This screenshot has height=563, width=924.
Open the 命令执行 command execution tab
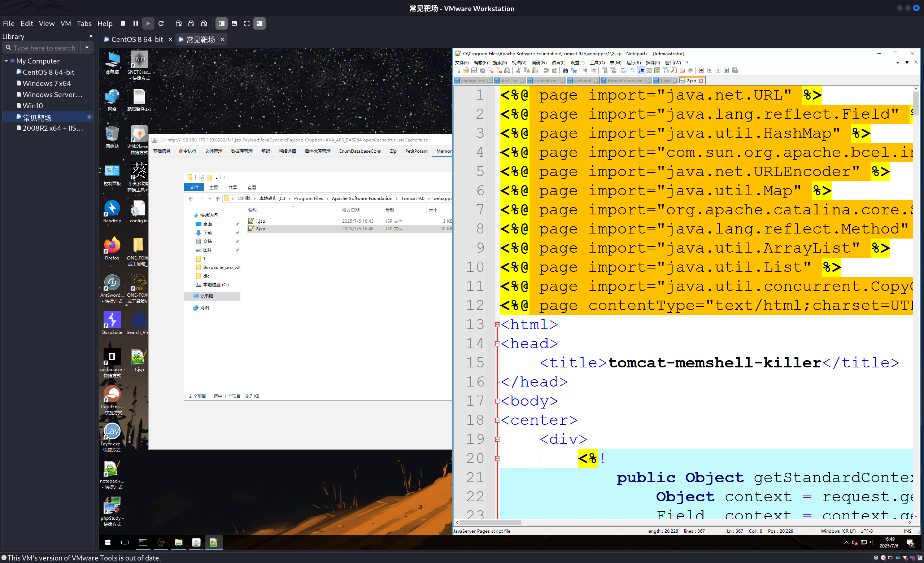coord(187,151)
